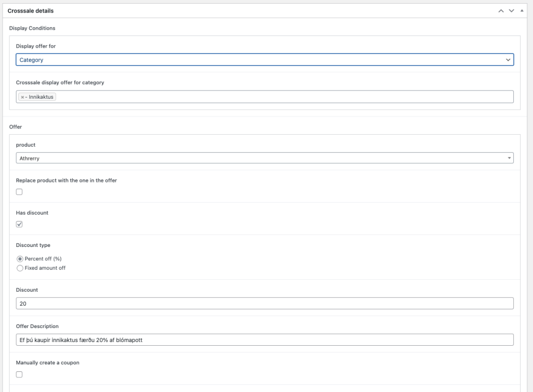Click the Has discount label text
The image size is (533, 392).
click(x=32, y=213)
